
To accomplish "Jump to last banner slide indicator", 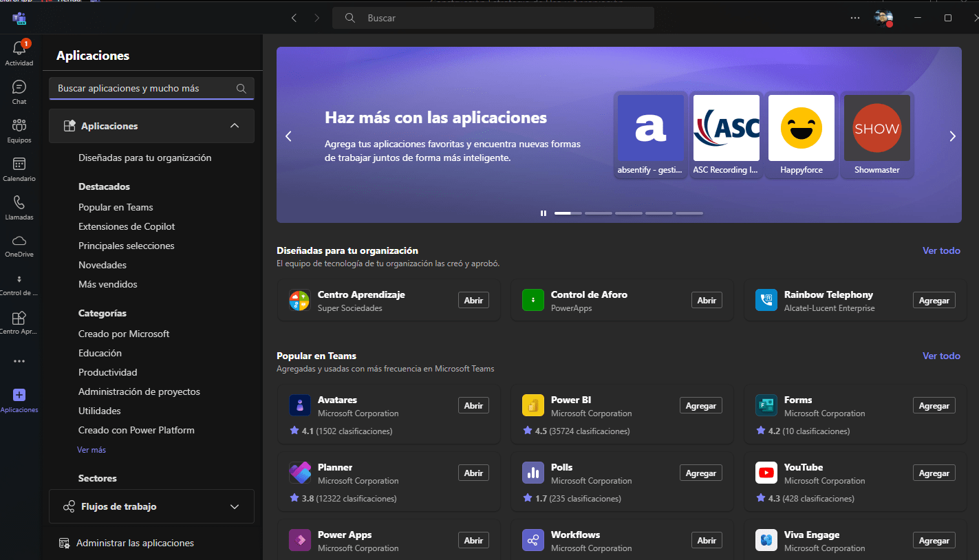I will 689,213.
